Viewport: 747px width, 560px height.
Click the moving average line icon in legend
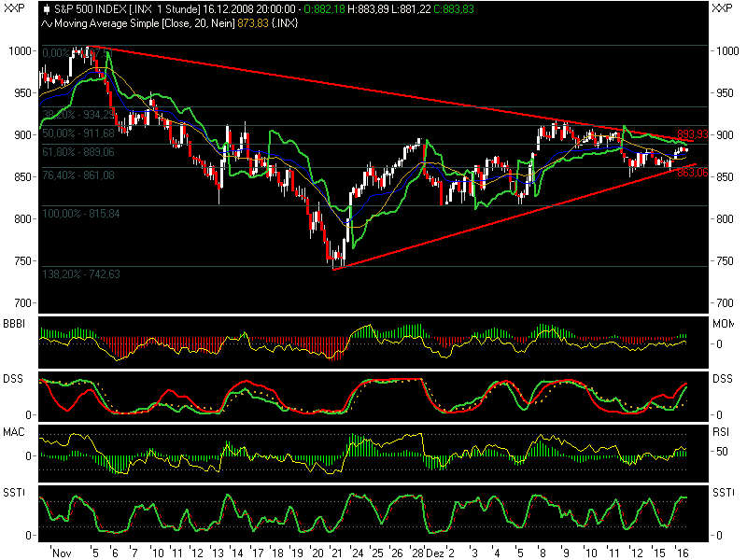click(46, 23)
